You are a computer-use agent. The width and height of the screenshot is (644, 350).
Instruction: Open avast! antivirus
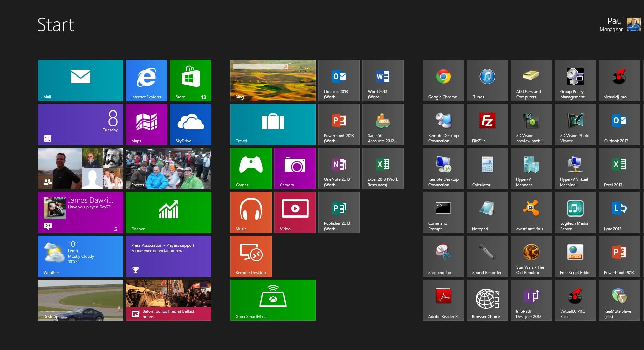(531, 212)
